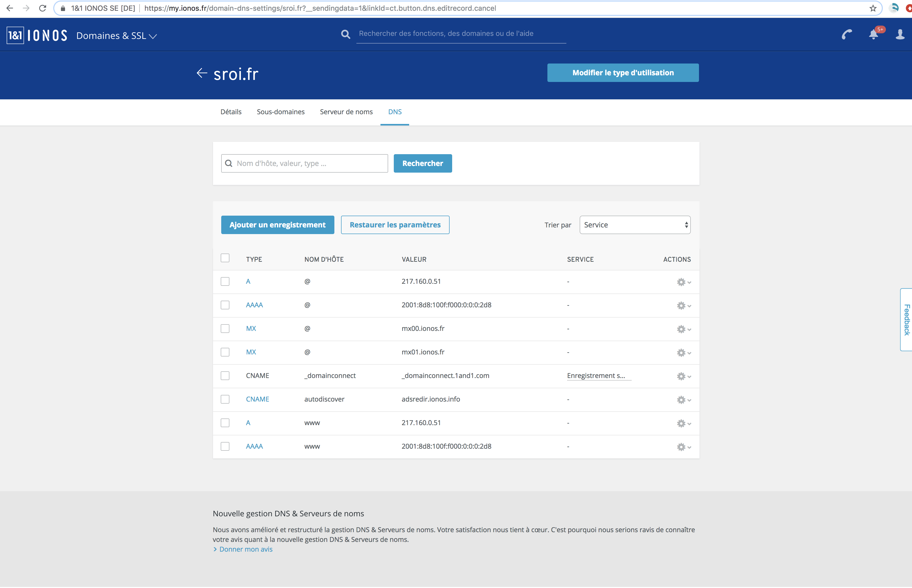
Task: Check the mx00.ionos.fr MX record checkbox
Action: [225, 329]
